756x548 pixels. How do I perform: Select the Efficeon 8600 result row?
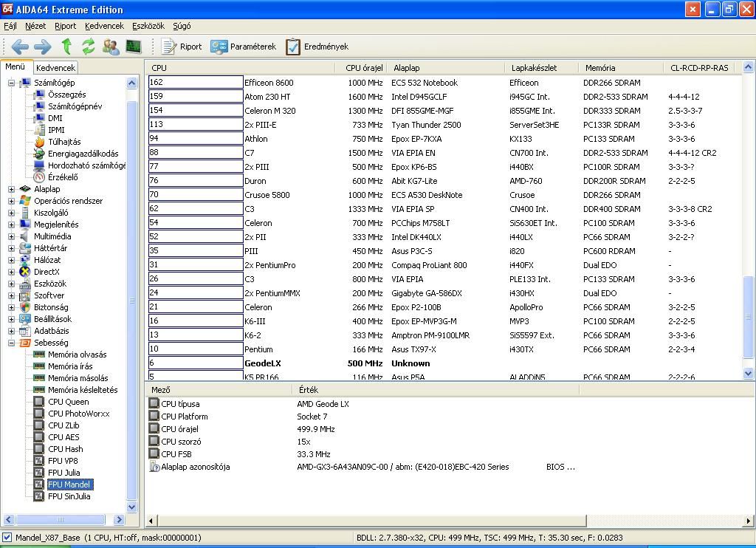point(444,83)
